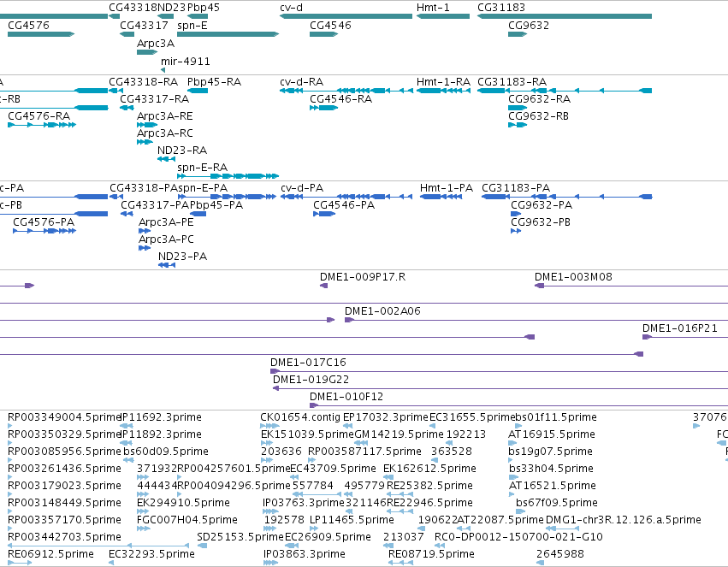The height and width of the screenshot is (567, 728).
Task: Select the RE06912.5prime EST
Action: 20,563
